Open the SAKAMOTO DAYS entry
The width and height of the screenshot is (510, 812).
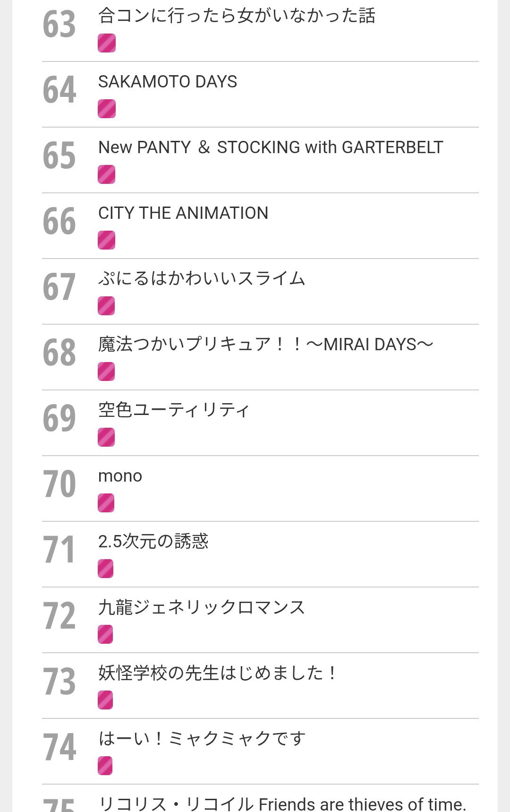click(x=168, y=82)
